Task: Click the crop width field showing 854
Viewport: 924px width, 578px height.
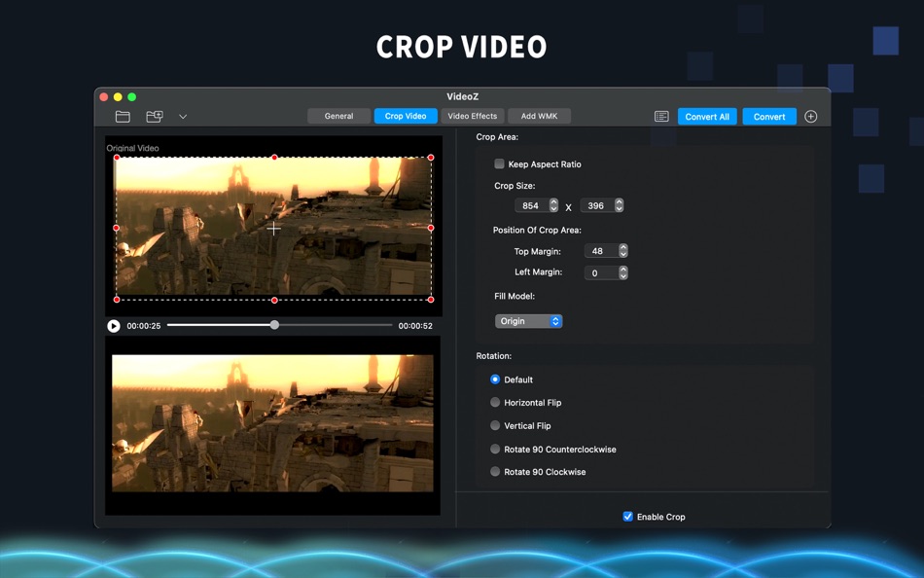Action: (x=531, y=205)
